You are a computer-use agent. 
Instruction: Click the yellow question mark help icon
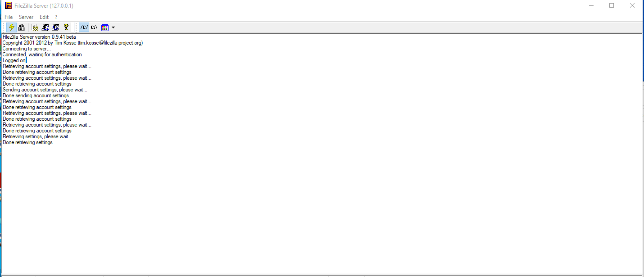click(x=66, y=27)
